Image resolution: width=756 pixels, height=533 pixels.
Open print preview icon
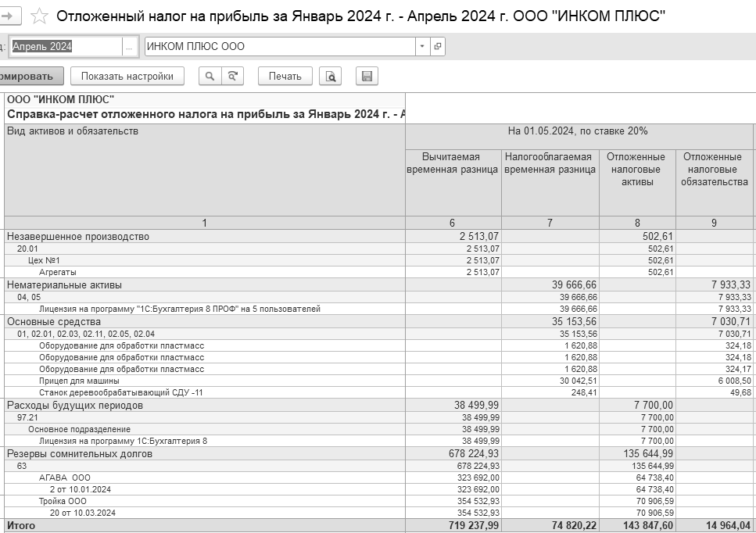tap(330, 76)
